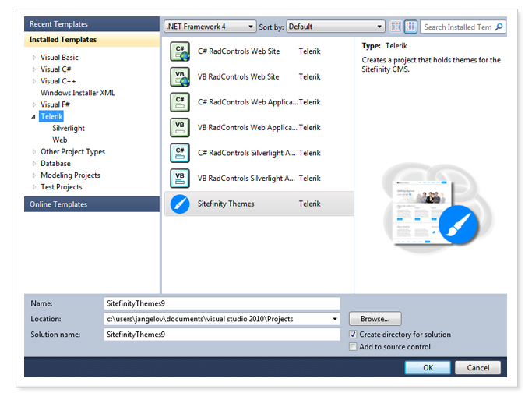Switch to medium icons list view
Screen dimensions: 532x400
point(410,27)
